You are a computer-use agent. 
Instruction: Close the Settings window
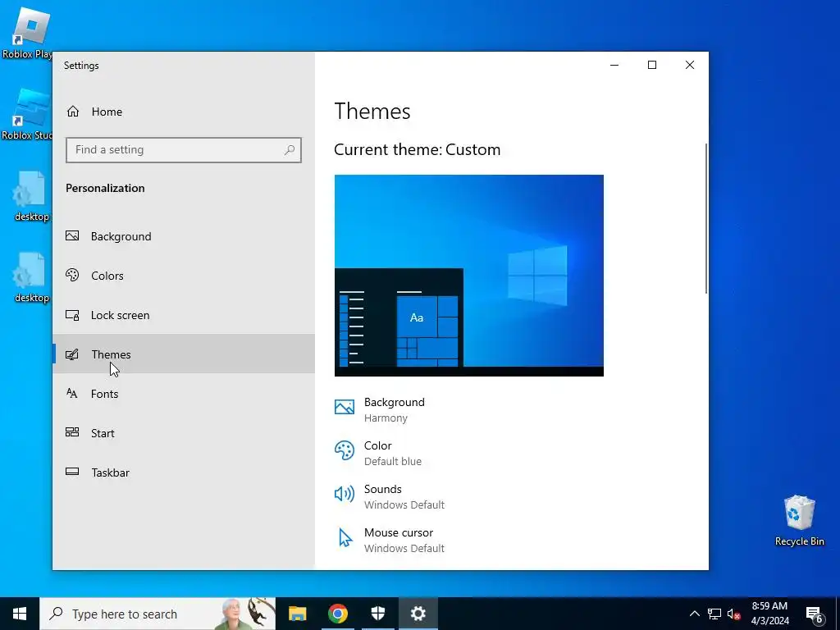[x=690, y=65]
